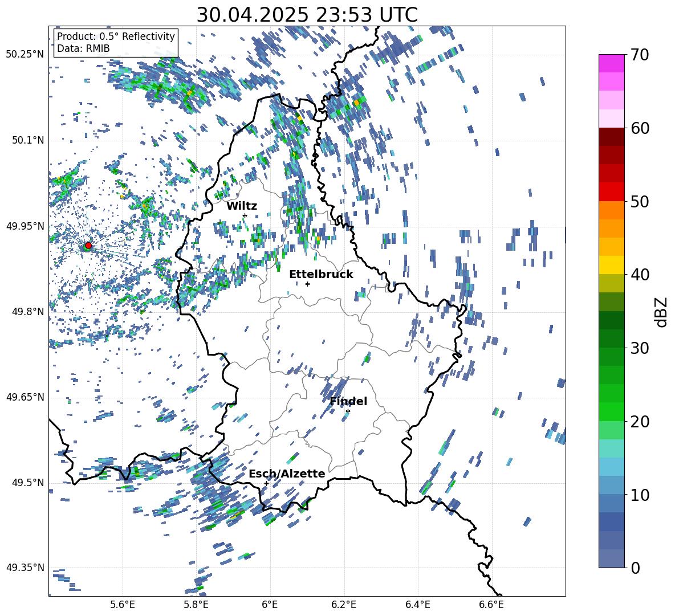Click the 'Product: 0.5° Reflectivity' text

coord(116,36)
